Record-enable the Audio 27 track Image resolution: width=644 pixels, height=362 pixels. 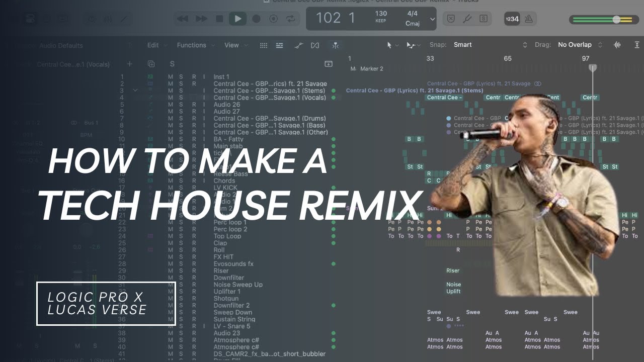(x=194, y=112)
